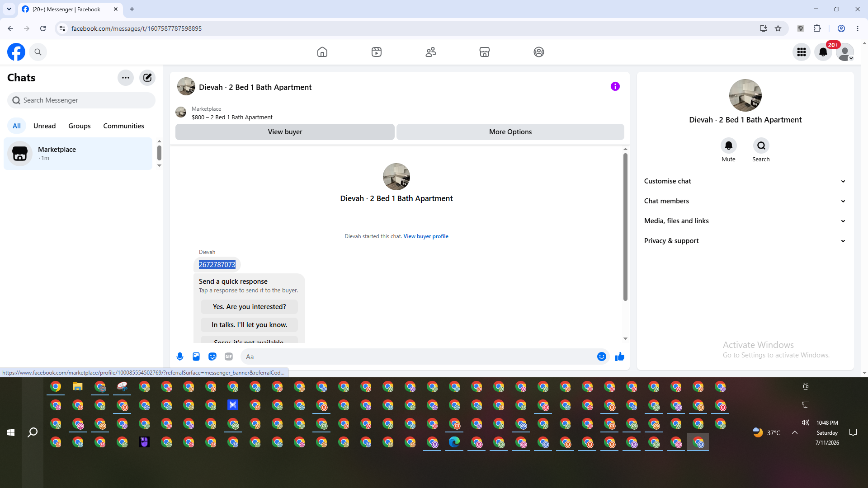Start a new message with compose icon
Screen dimensions: 868x488
point(147,78)
